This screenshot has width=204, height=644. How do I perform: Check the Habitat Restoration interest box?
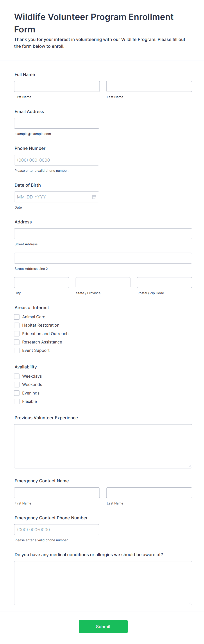coord(17,325)
